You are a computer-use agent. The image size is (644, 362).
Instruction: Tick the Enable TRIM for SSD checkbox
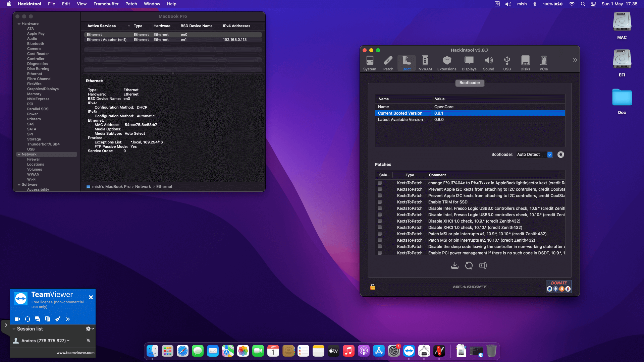[380, 202]
